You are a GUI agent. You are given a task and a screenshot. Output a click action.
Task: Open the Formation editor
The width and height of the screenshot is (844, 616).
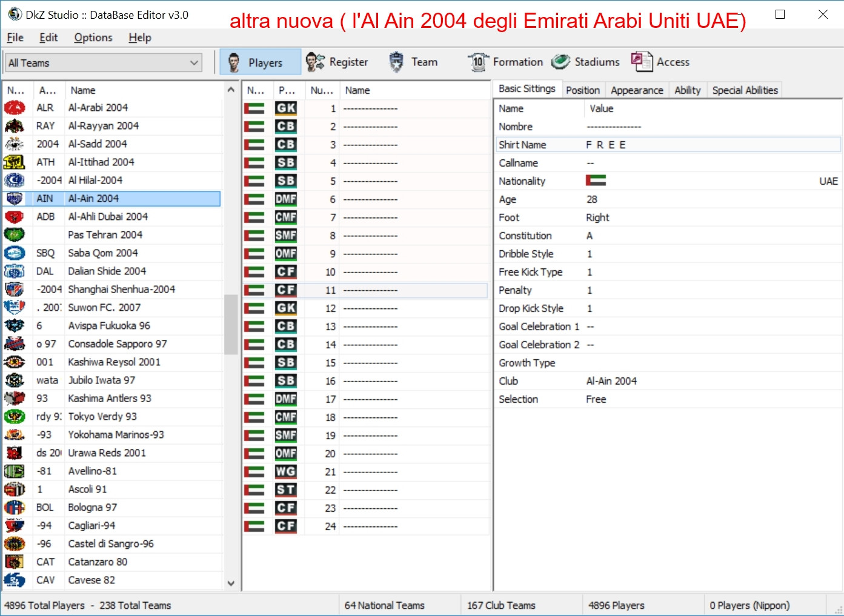[x=506, y=62]
